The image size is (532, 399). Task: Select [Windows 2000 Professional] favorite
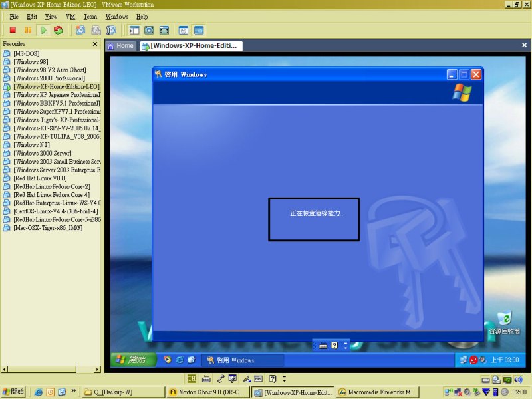(49, 78)
